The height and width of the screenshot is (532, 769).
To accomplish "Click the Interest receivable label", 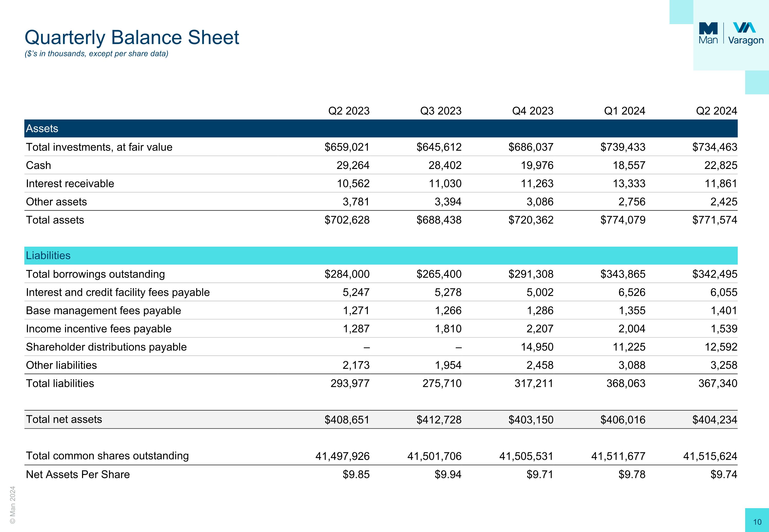I will click(x=70, y=183).
